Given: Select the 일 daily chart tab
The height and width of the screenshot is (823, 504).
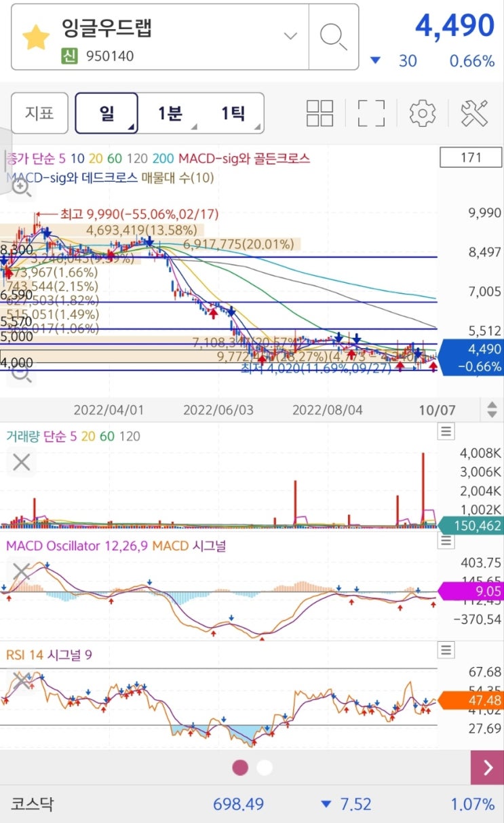Looking at the screenshot, I should pyautogui.click(x=107, y=113).
